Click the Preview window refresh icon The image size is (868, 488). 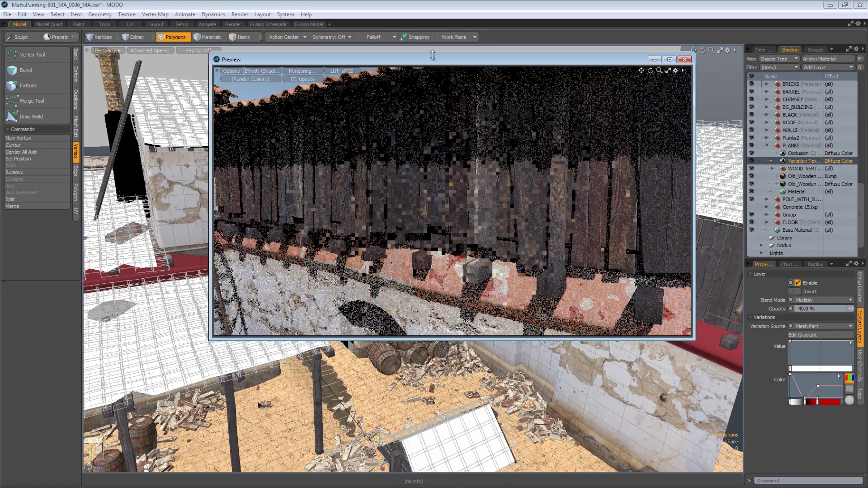click(650, 70)
